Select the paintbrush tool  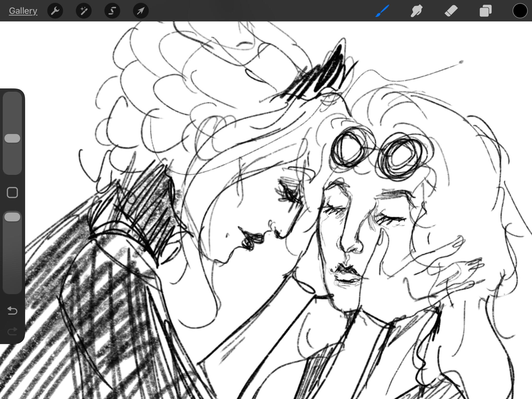[x=382, y=11]
